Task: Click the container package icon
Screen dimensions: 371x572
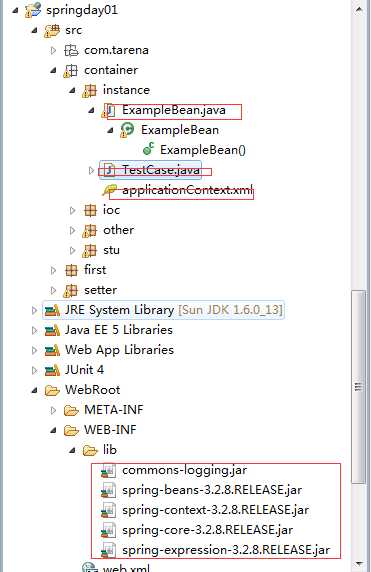Action: coord(70,70)
